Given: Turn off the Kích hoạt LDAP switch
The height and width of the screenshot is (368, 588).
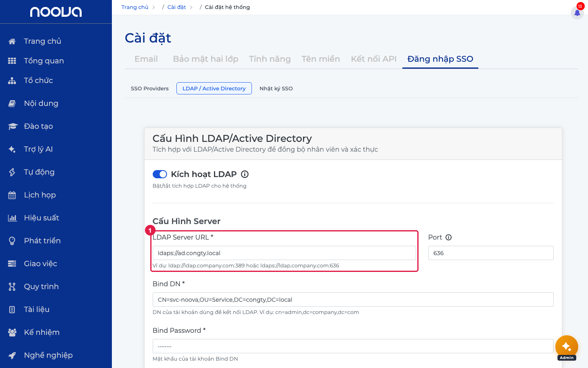Looking at the screenshot, I should pyautogui.click(x=160, y=174).
